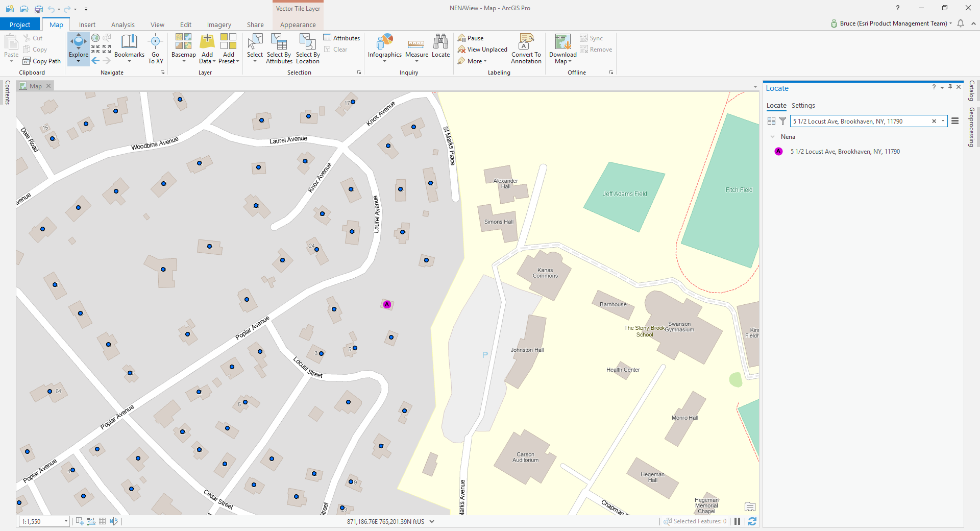The width and height of the screenshot is (980, 531).
Task: Click the Fixed Zoom In arrows
Action: tap(95, 49)
